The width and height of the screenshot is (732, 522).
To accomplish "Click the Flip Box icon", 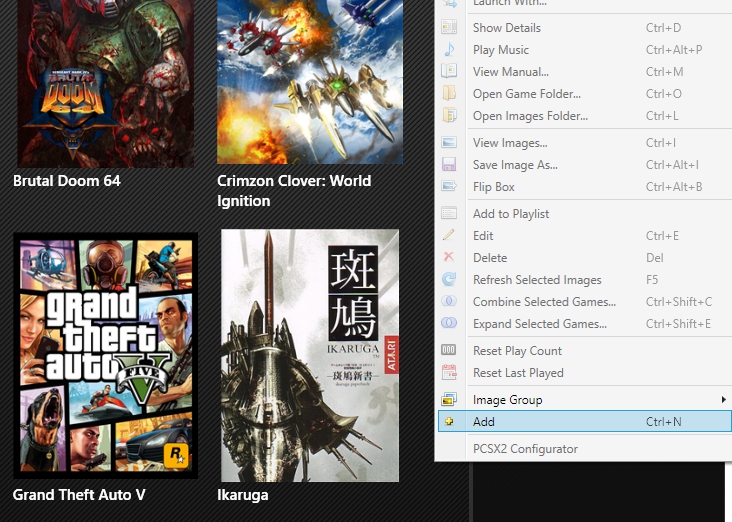I will click(x=449, y=186).
